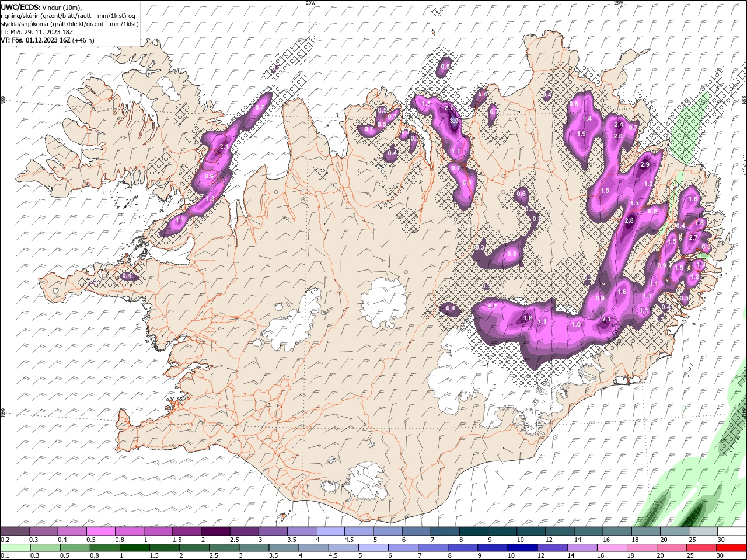
Task: Click the 'UWC/ECDS: Vindur (10m)' title text
Action: [x=41, y=7]
